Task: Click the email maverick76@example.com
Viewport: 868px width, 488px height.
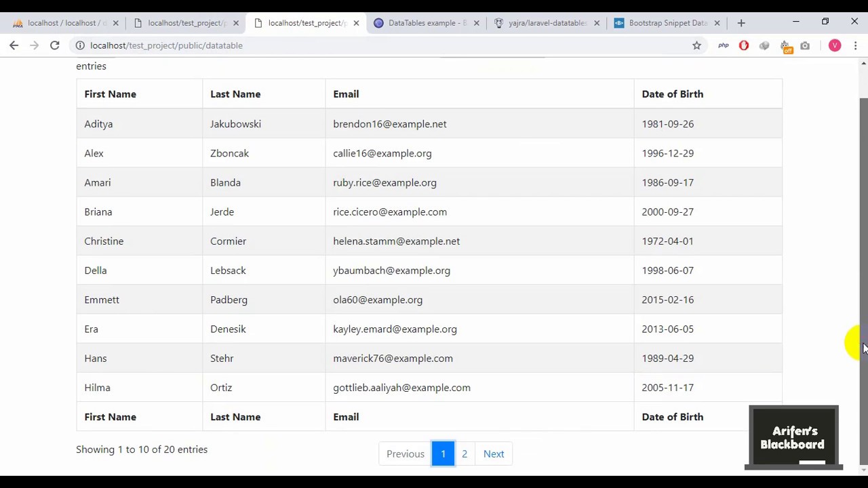Action: pos(393,359)
